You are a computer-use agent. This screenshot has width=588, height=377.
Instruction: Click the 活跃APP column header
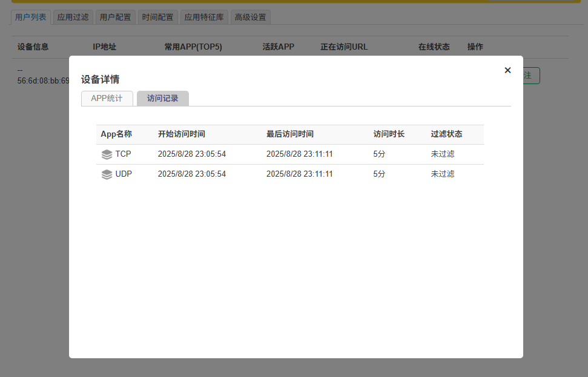278,47
